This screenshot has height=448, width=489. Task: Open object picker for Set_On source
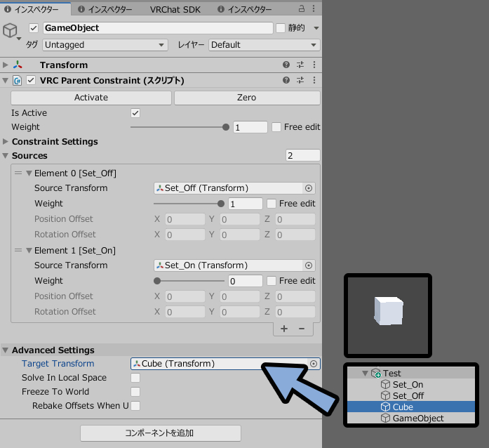click(309, 265)
